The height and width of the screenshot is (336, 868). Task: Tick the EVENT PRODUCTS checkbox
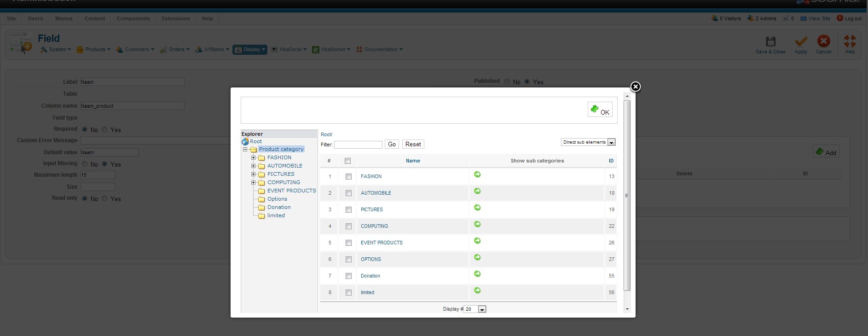tap(348, 243)
